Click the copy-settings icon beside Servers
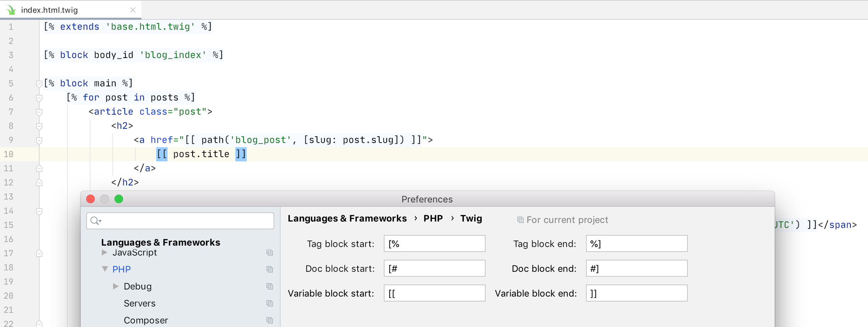Viewport: 868px width, 327px height. point(270,303)
